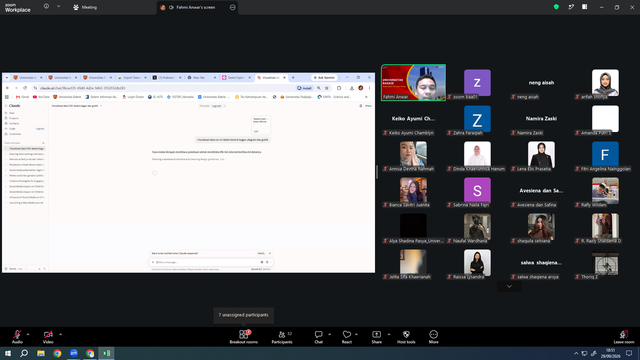Switch to the New Tab browser tab
Image resolution: width=640 pixels, height=360 pixels.
pyautogui.click(x=201, y=78)
